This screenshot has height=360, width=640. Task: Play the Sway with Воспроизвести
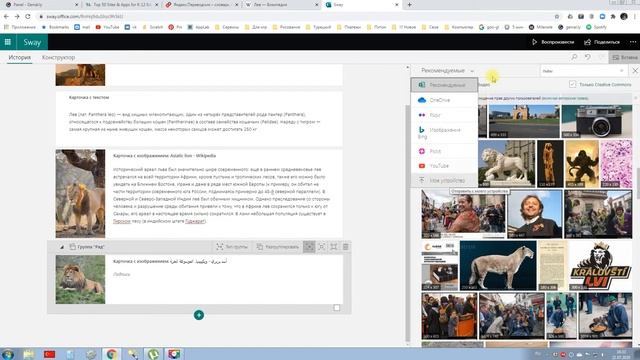[553, 42]
